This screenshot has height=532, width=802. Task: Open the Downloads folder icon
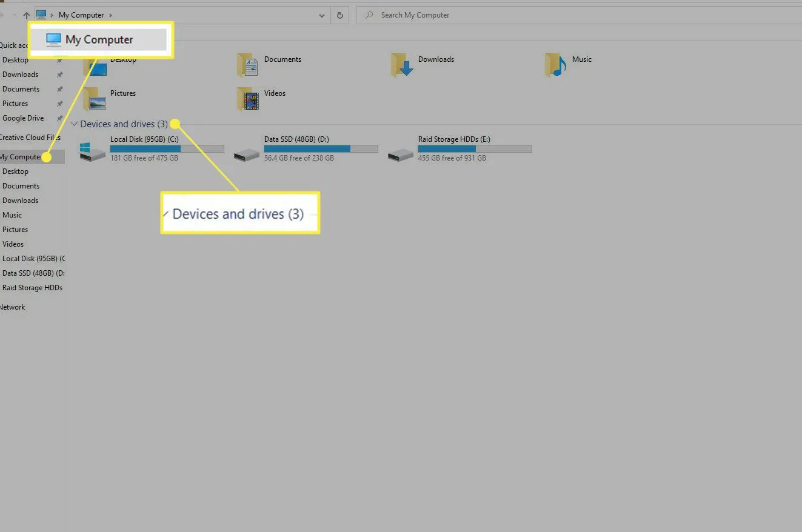click(x=401, y=64)
